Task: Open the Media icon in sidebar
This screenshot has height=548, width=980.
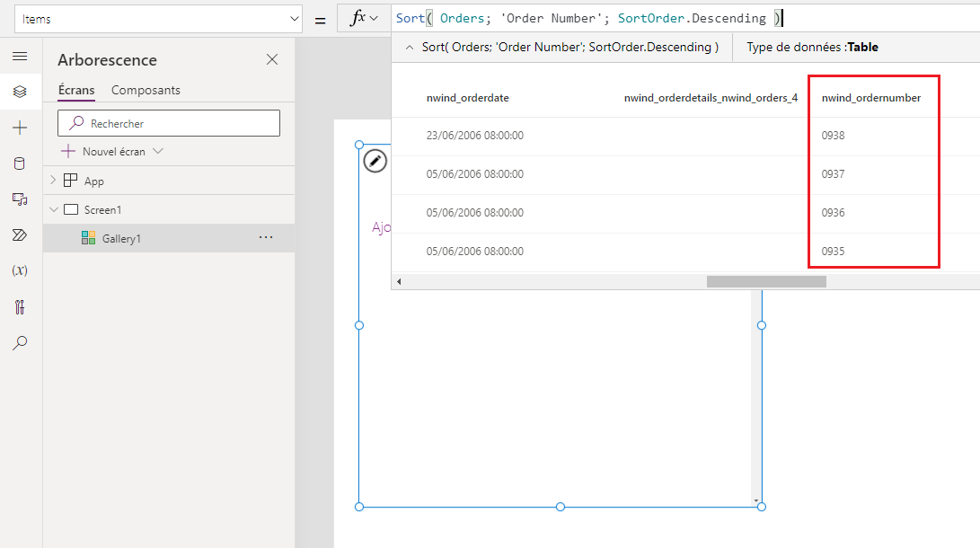Action: point(20,199)
